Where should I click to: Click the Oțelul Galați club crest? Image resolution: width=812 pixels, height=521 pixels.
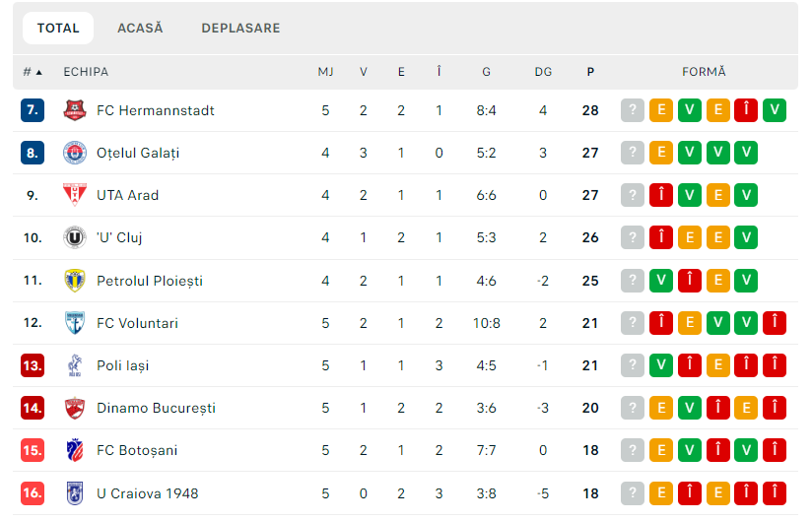coord(75,153)
